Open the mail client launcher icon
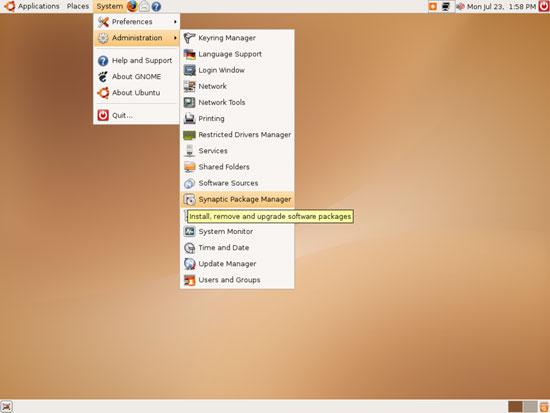The width and height of the screenshot is (550, 413). pos(144,6)
